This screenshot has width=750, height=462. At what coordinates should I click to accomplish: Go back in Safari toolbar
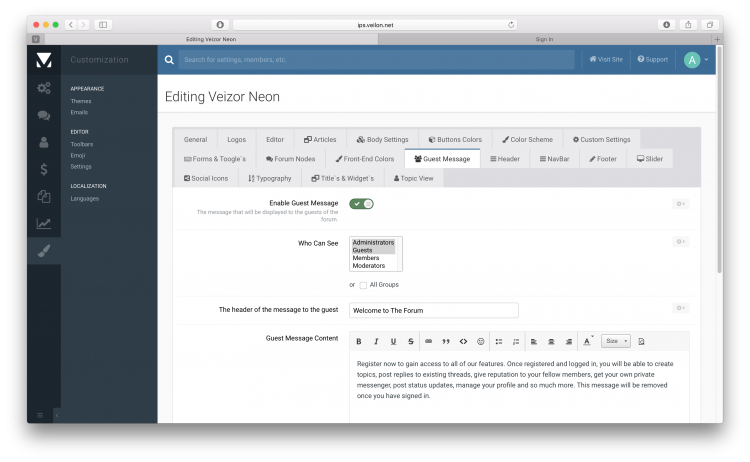(71, 25)
